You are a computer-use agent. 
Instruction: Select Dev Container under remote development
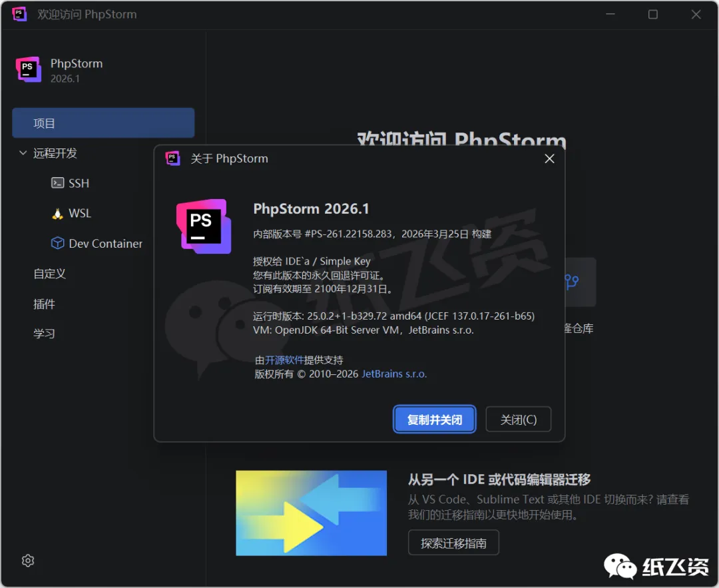coord(105,244)
